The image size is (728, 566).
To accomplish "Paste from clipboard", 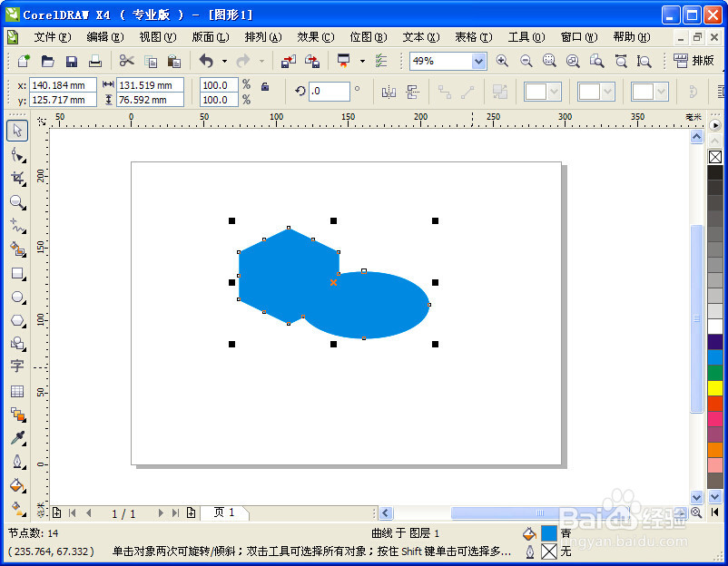I will click(174, 61).
